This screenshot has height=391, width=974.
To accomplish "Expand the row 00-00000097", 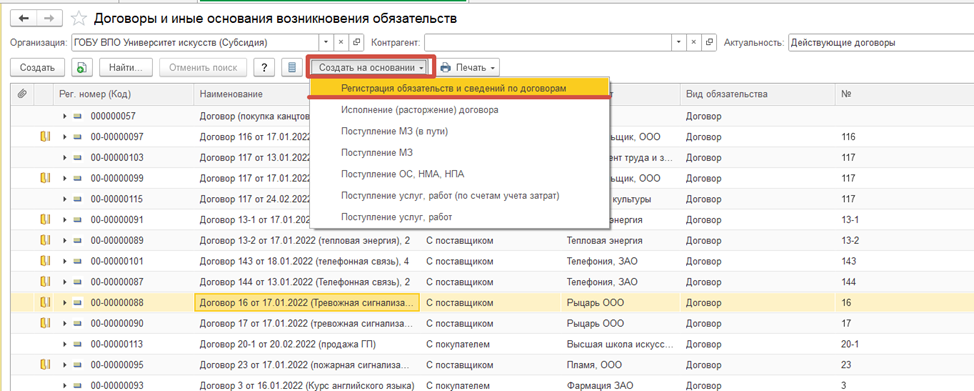I will 65,137.
